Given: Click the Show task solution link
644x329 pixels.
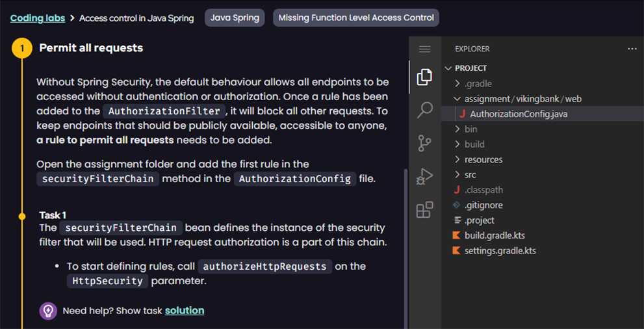Looking at the screenshot, I should tap(185, 311).
